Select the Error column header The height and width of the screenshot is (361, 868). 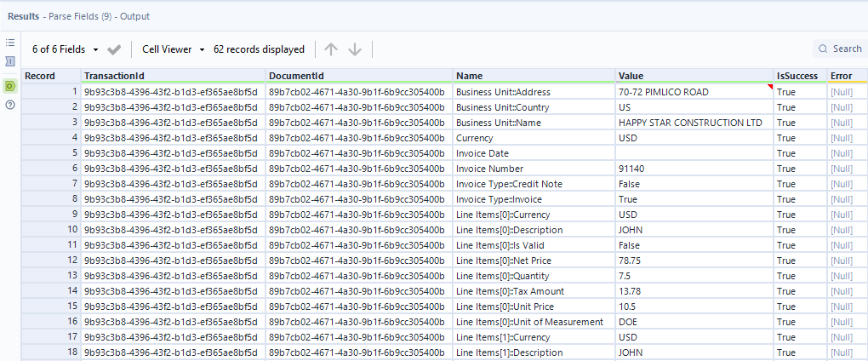(x=848, y=76)
